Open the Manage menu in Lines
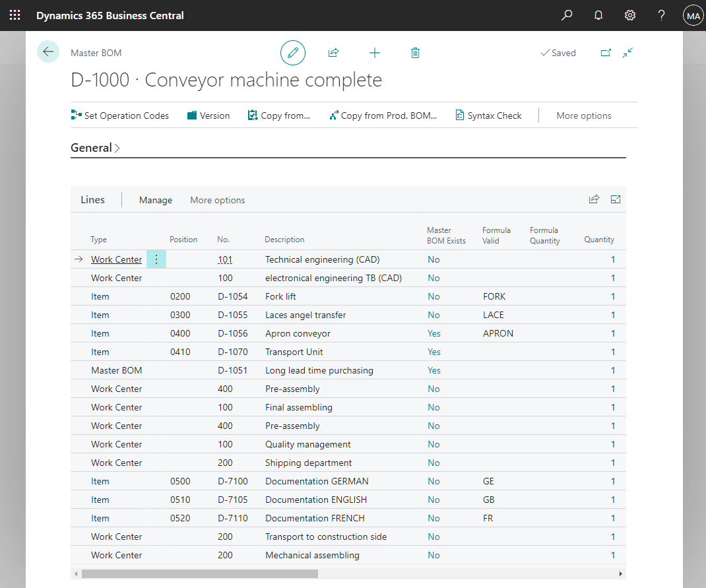This screenshot has height=588, width=706. pyautogui.click(x=156, y=200)
